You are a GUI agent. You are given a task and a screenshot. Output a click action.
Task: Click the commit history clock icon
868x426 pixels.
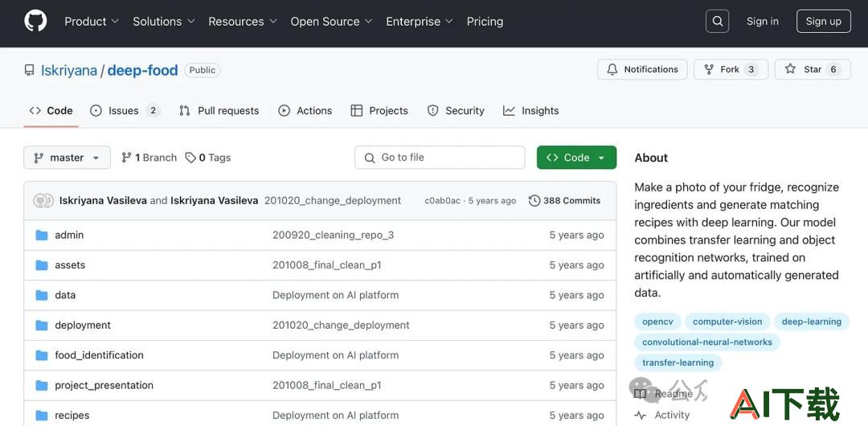[x=534, y=200]
